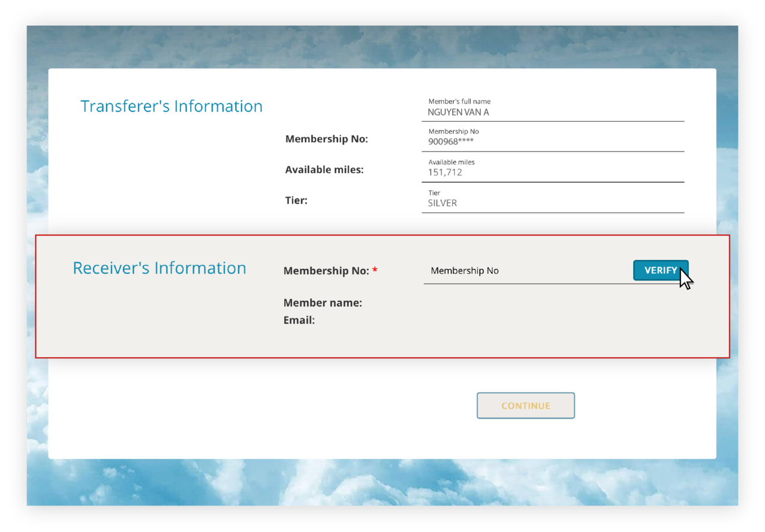This screenshot has width=765, height=532.
Task: Click the Email label
Action: click(x=299, y=320)
